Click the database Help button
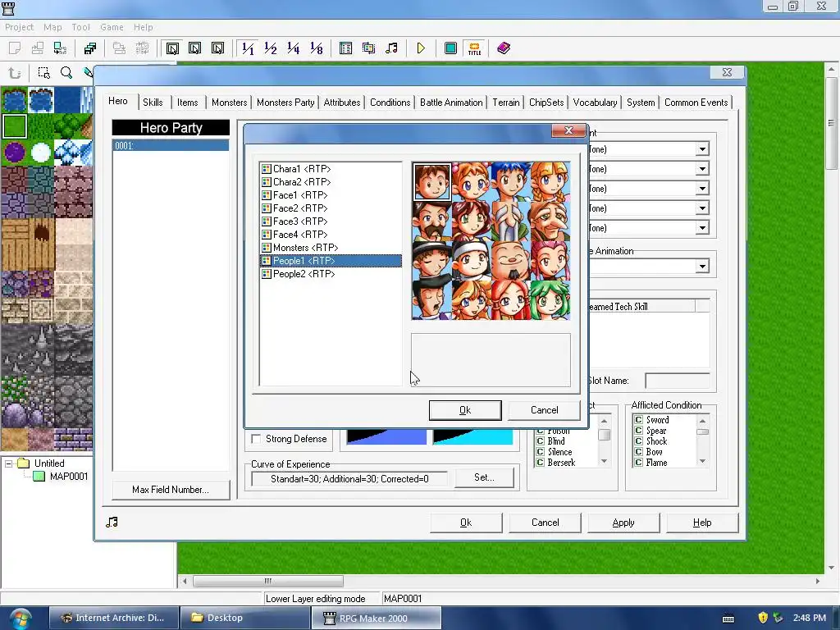Screen dimensions: 840x630 pyautogui.click(x=702, y=523)
